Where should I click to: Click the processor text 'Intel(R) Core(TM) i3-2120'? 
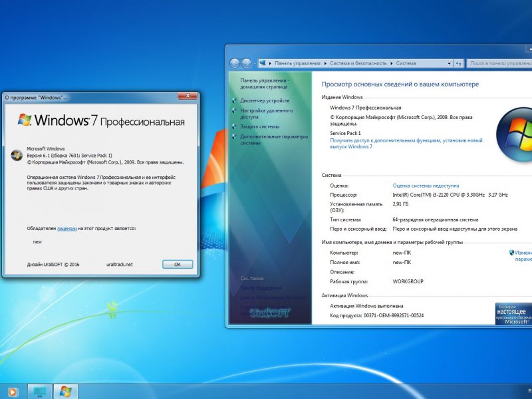tap(450, 195)
